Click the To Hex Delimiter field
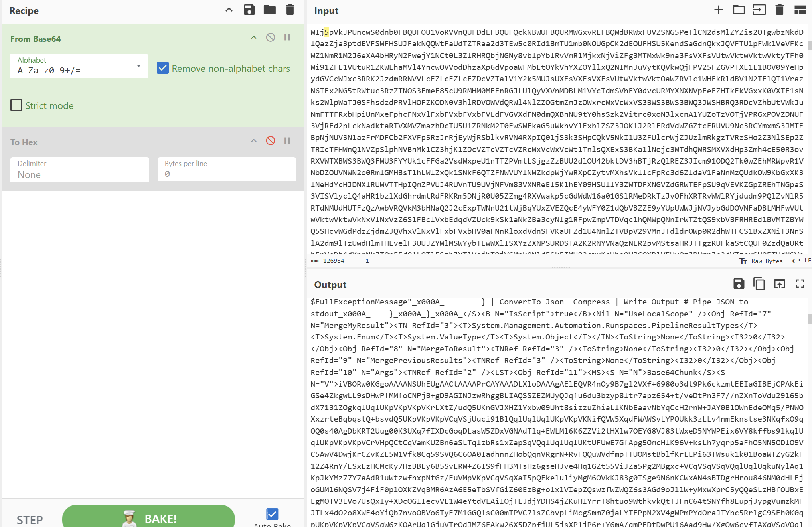 [x=79, y=170]
